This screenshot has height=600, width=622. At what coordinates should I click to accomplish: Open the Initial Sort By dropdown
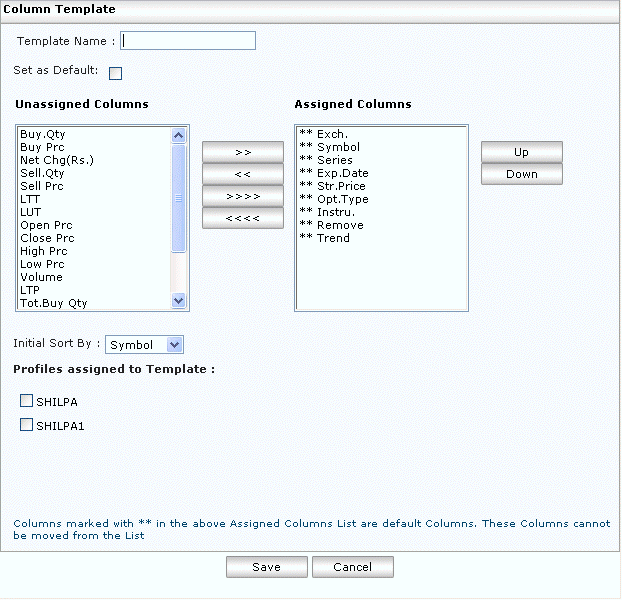click(145, 345)
